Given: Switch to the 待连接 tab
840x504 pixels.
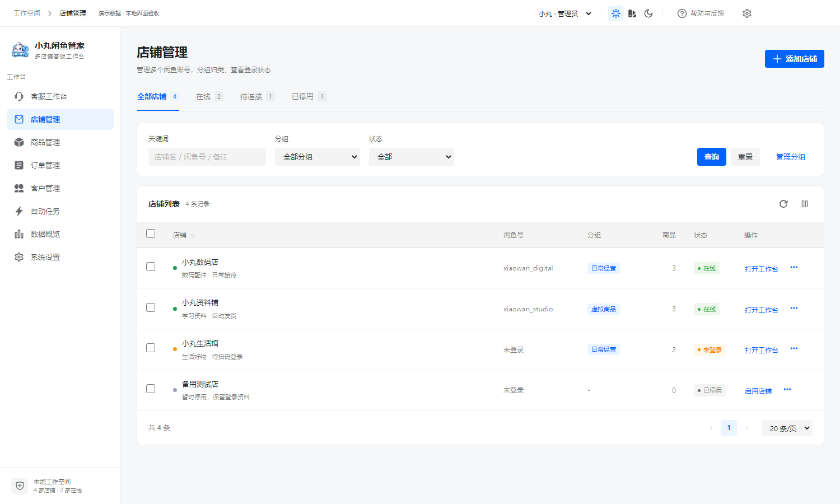Looking at the screenshot, I should point(257,96).
